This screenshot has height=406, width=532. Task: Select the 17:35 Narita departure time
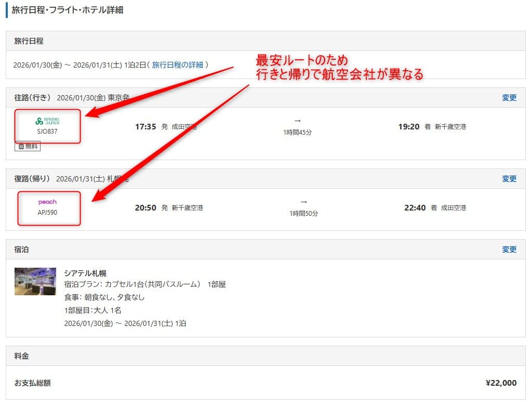(146, 127)
